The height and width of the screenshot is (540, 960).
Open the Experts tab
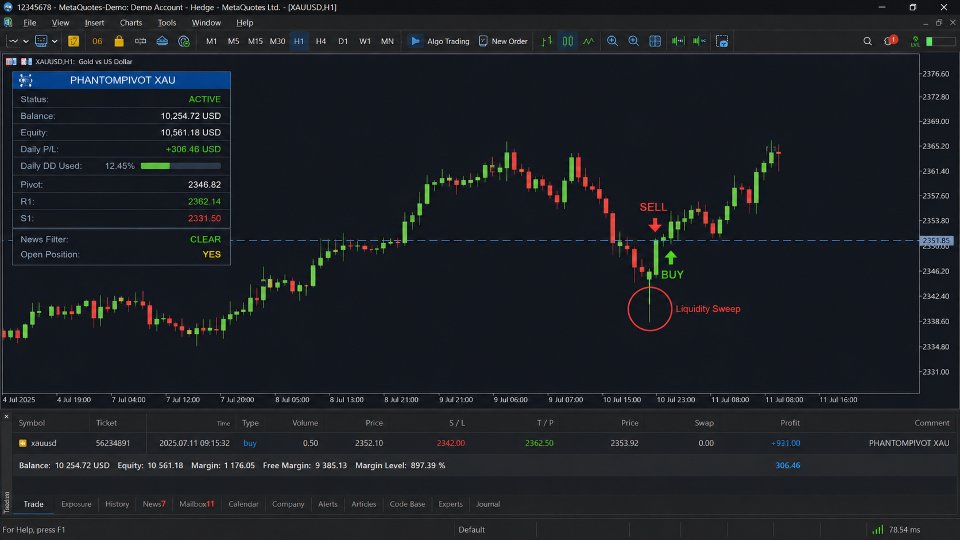(450, 504)
